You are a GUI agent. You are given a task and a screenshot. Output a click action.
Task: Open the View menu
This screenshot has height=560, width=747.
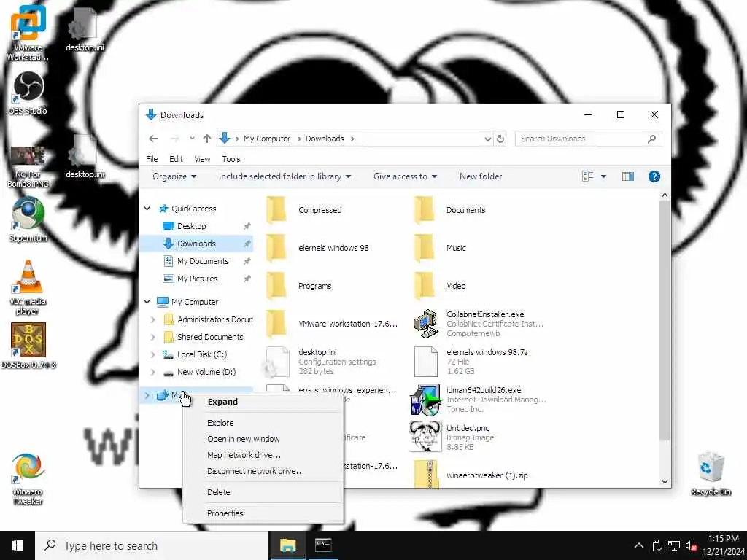202,159
